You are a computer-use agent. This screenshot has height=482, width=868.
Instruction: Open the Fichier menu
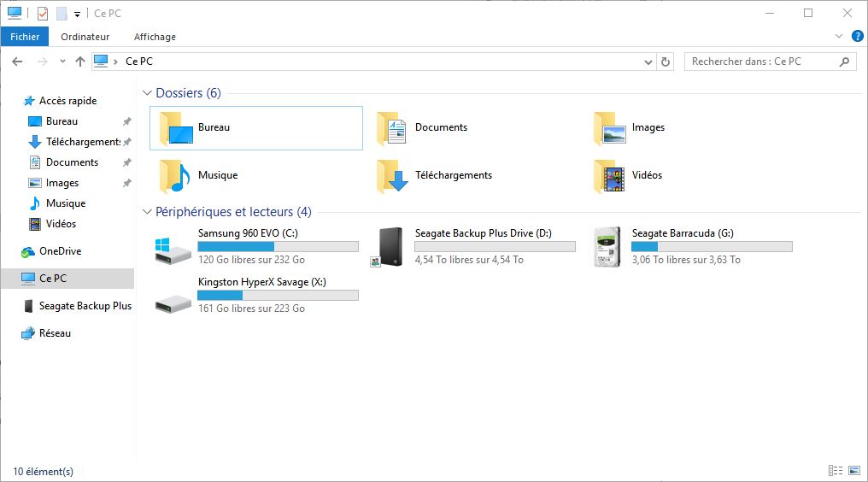(25, 37)
